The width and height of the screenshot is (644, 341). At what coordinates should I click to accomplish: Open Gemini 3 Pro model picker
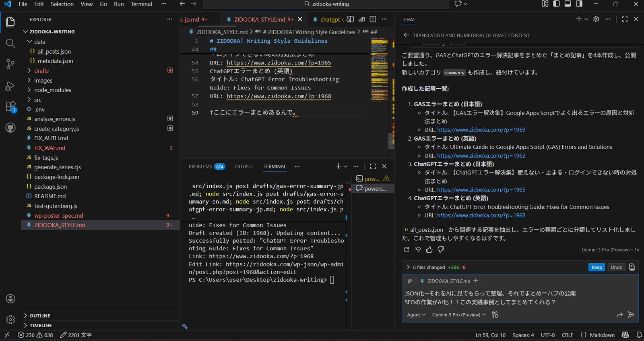(459, 315)
